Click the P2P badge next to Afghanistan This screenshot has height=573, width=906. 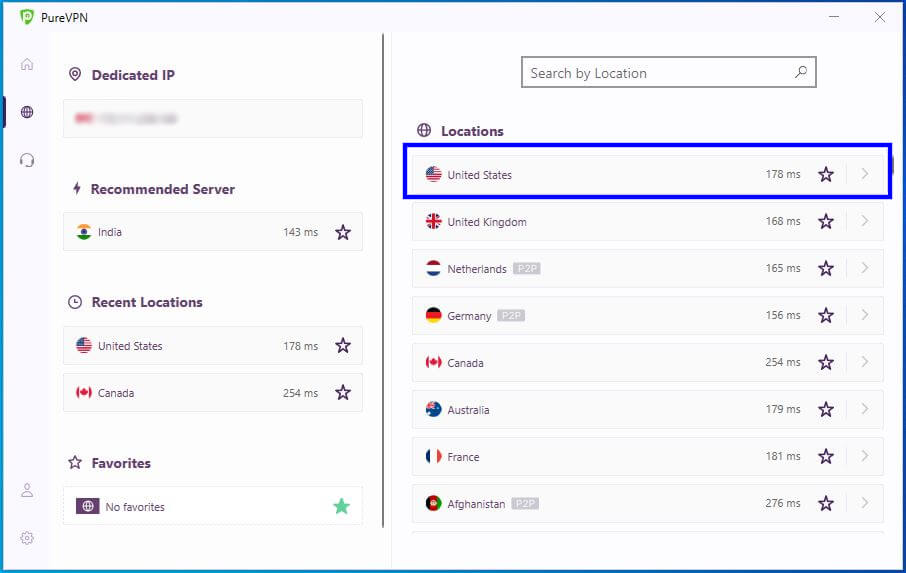[525, 503]
